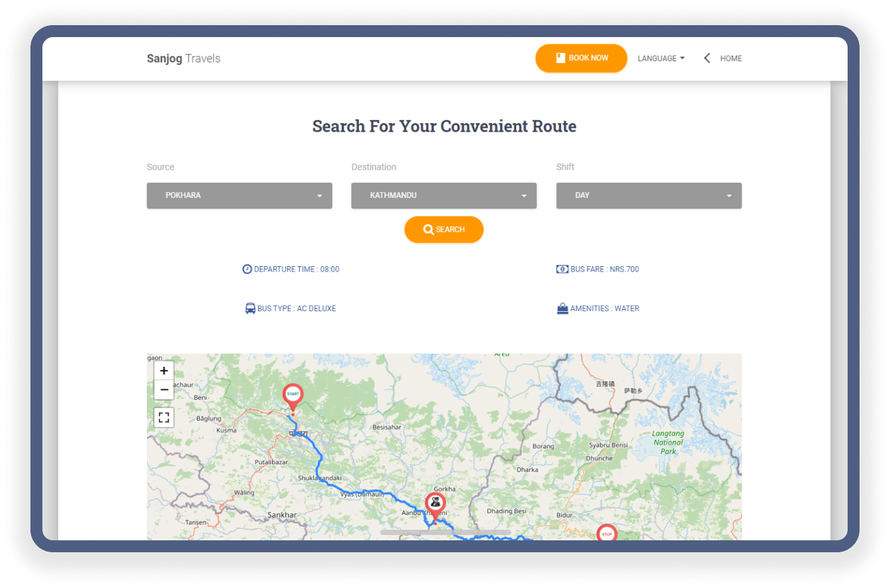
Task: Click the bus icon beside bus type
Action: [x=250, y=309]
